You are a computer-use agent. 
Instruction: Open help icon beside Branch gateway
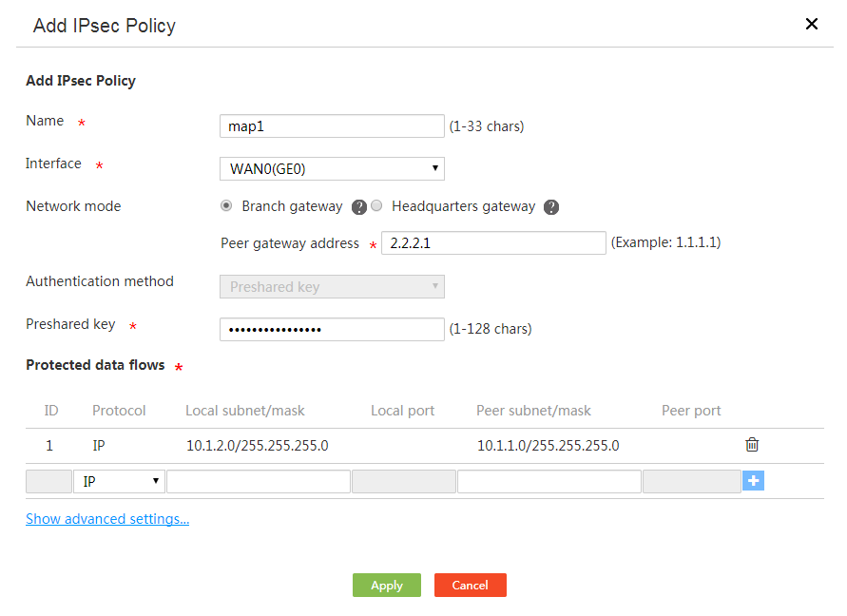(x=358, y=207)
